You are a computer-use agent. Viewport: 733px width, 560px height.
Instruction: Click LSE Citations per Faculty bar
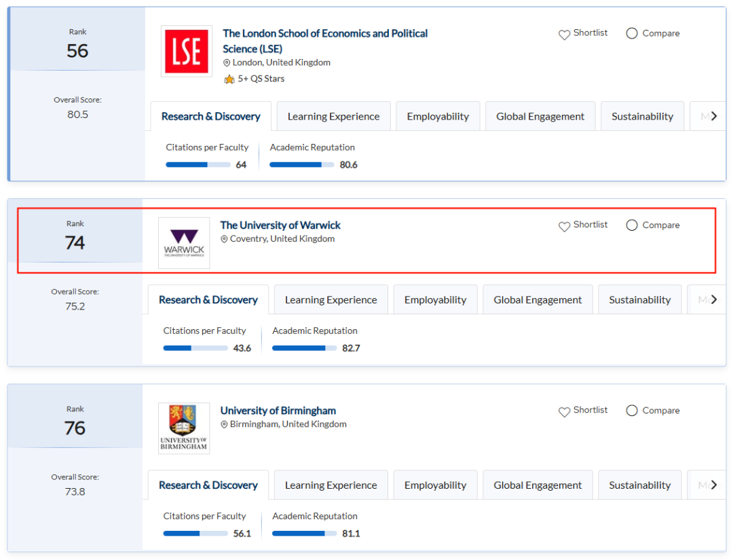(198, 164)
